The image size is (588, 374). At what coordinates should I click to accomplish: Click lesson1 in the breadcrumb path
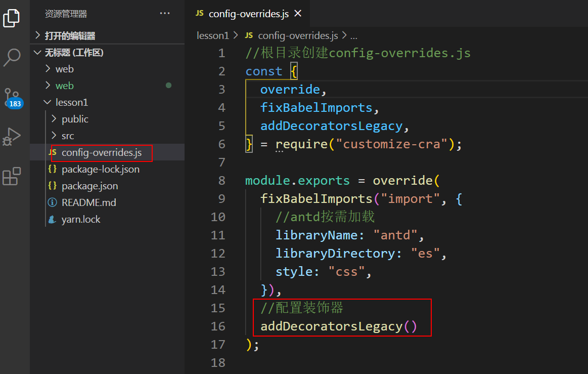click(x=213, y=35)
